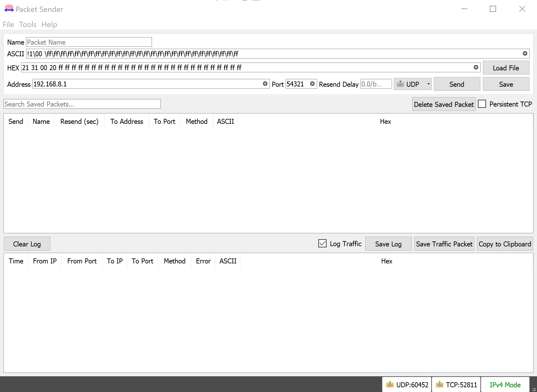Image resolution: width=537 pixels, height=392 pixels.
Task: Click the TCP server port status icon
Action: click(439, 385)
